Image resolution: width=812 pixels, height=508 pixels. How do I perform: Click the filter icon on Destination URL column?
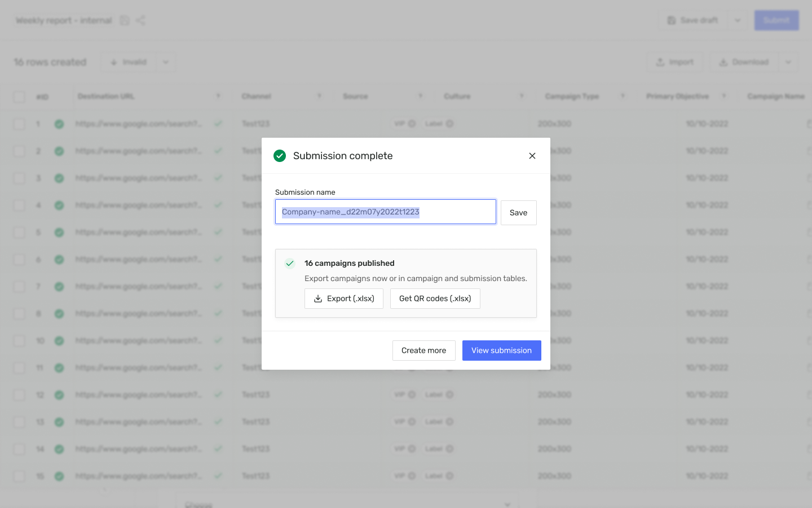pyautogui.click(x=218, y=97)
